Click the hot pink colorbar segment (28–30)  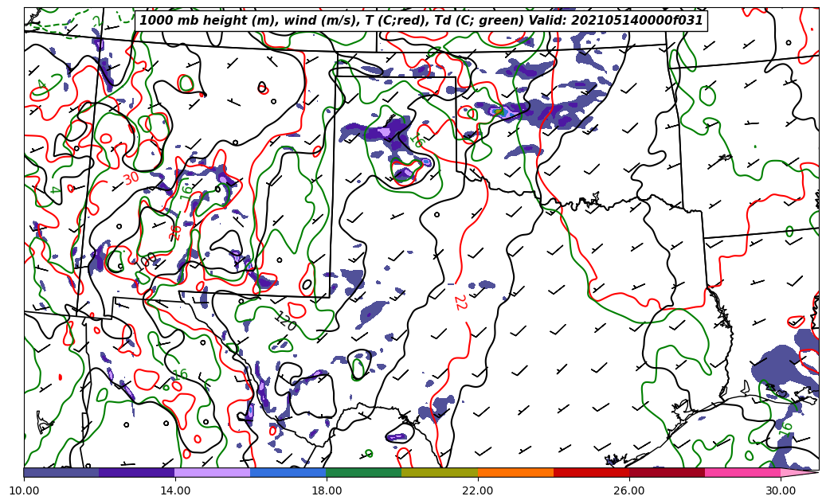[742, 472]
